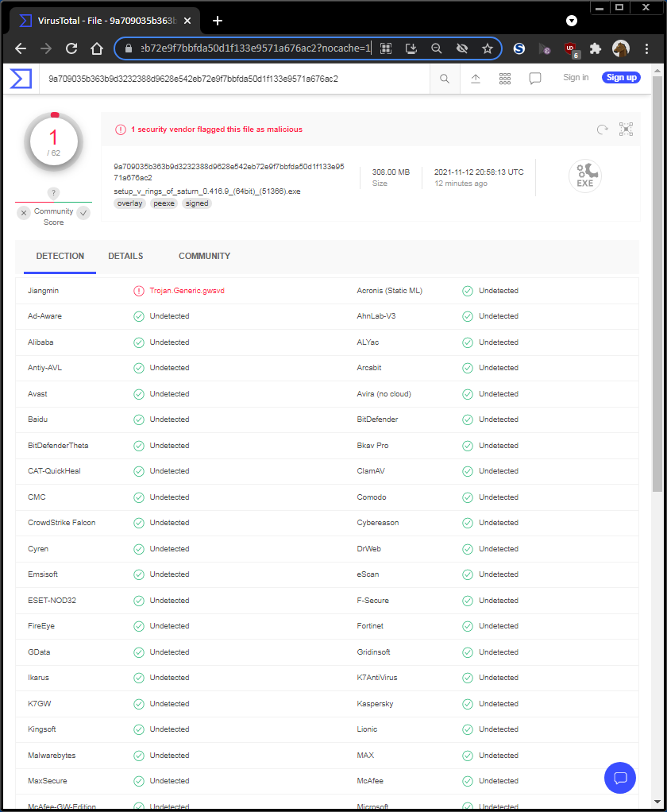Click the reanalyze refresh icon
Image resolution: width=667 pixels, height=812 pixels.
pos(603,130)
